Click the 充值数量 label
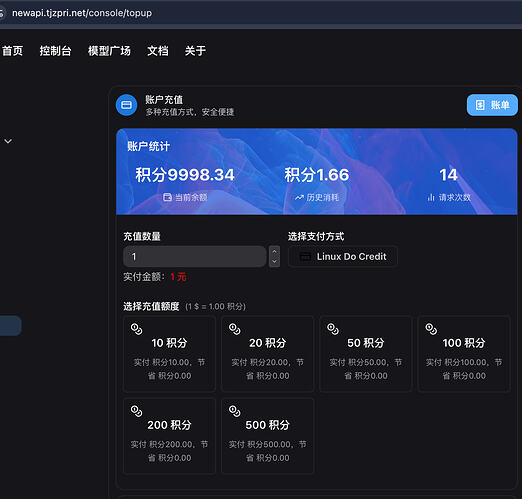 coord(142,237)
